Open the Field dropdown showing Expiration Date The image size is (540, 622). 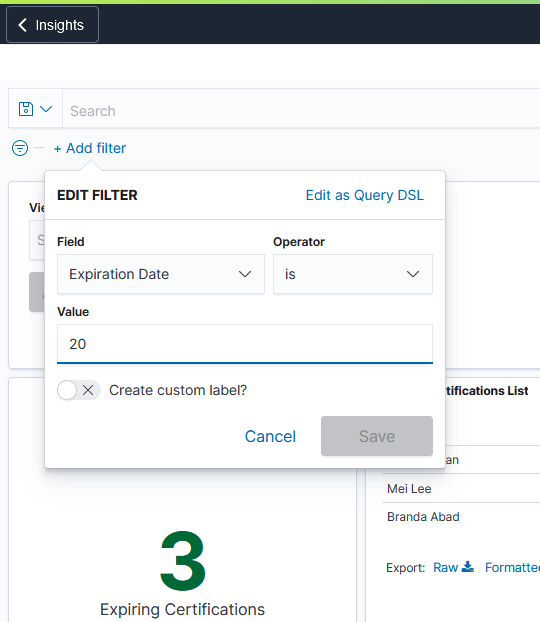pyautogui.click(x=161, y=274)
